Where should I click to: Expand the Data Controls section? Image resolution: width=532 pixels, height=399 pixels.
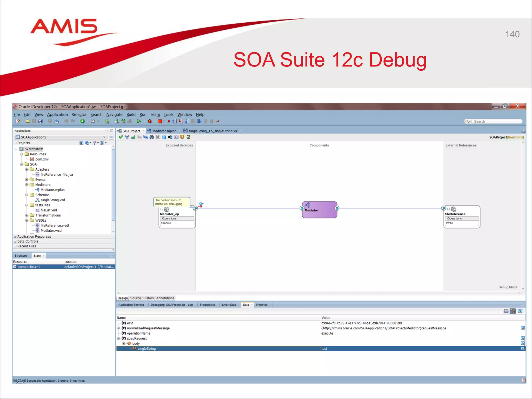(15, 242)
